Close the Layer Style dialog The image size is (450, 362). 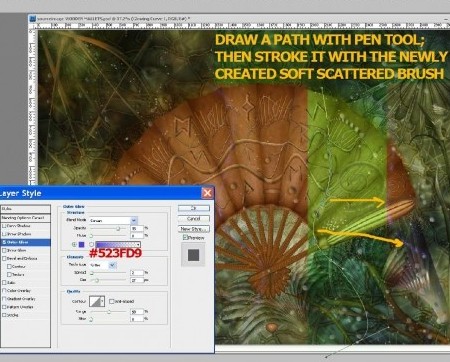point(207,193)
